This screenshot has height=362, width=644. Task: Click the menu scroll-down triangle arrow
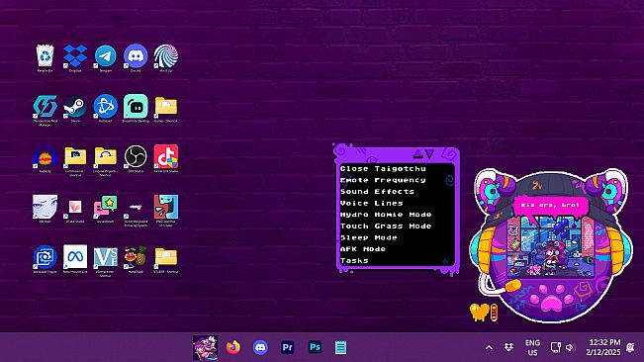point(429,154)
